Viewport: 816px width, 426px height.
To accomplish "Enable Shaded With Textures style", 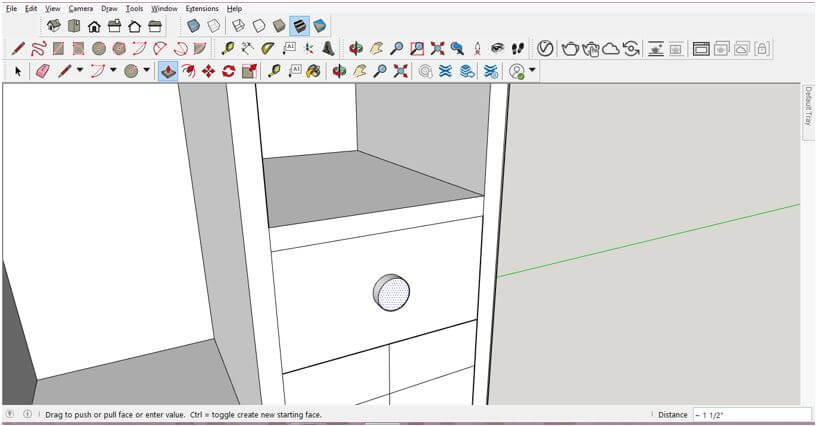I will click(x=299, y=26).
